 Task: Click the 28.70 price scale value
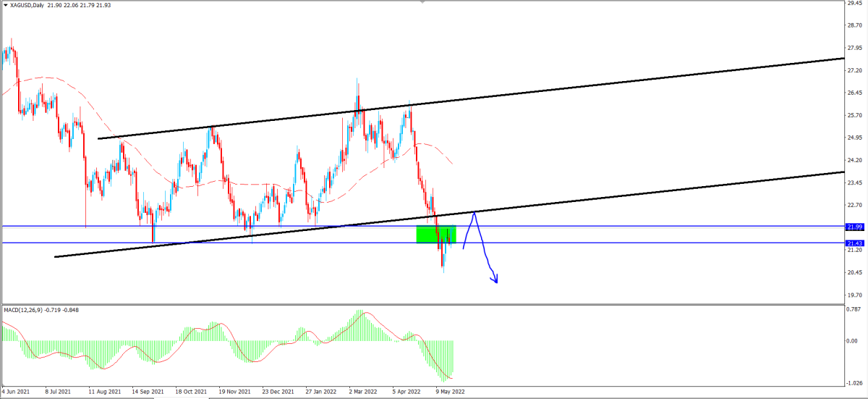point(854,25)
